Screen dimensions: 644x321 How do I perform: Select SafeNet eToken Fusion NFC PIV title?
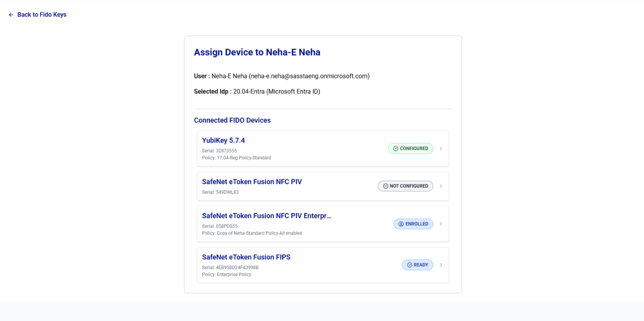tap(252, 182)
